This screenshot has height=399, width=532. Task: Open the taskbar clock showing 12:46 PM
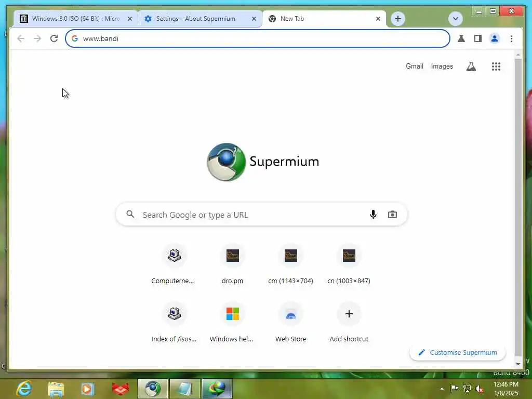click(506, 389)
